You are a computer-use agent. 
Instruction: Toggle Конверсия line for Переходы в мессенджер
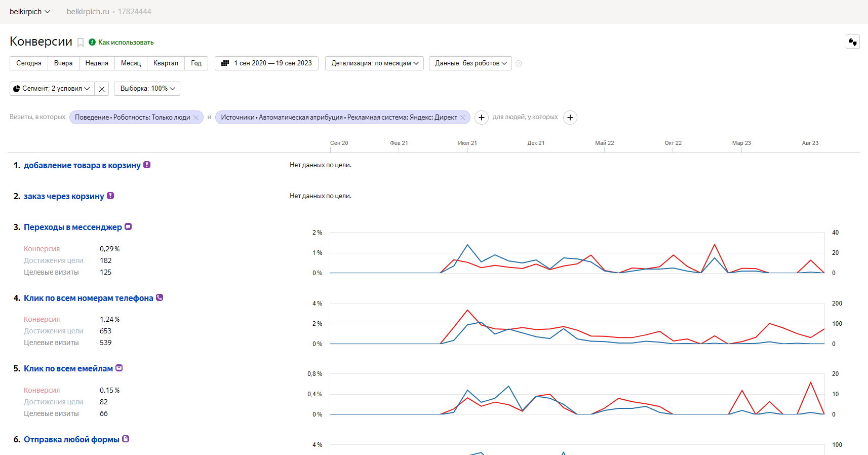42,249
